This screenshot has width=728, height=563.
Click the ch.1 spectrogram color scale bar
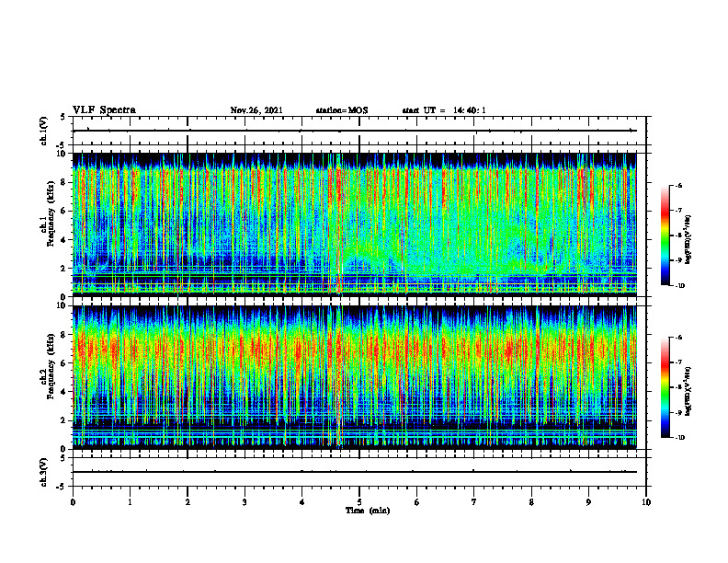(x=665, y=236)
